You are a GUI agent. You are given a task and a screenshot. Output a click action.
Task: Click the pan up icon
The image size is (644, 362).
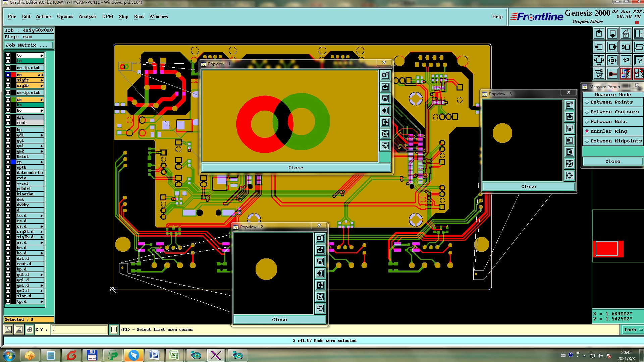coord(599,34)
